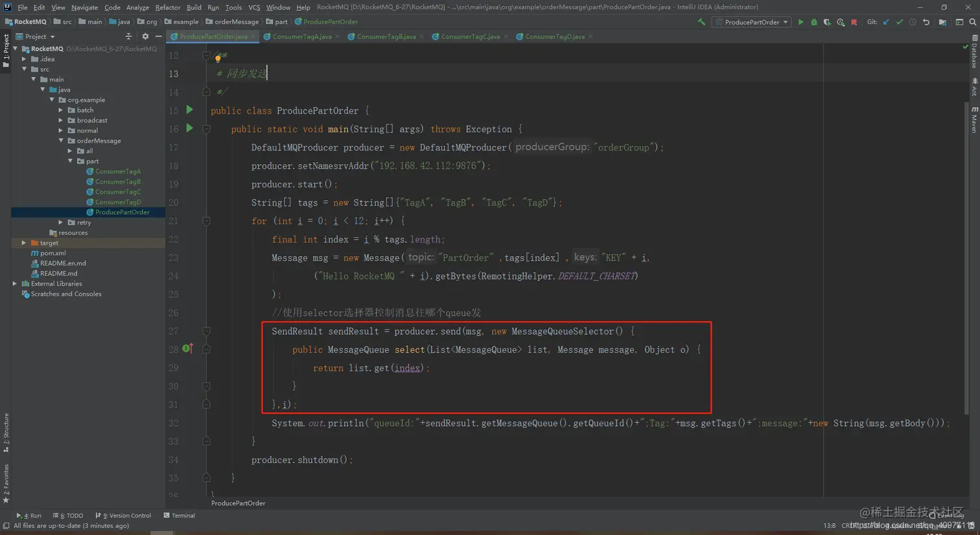Open the Project panel settings gear
The width and height of the screenshot is (980, 535).
pyautogui.click(x=145, y=36)
